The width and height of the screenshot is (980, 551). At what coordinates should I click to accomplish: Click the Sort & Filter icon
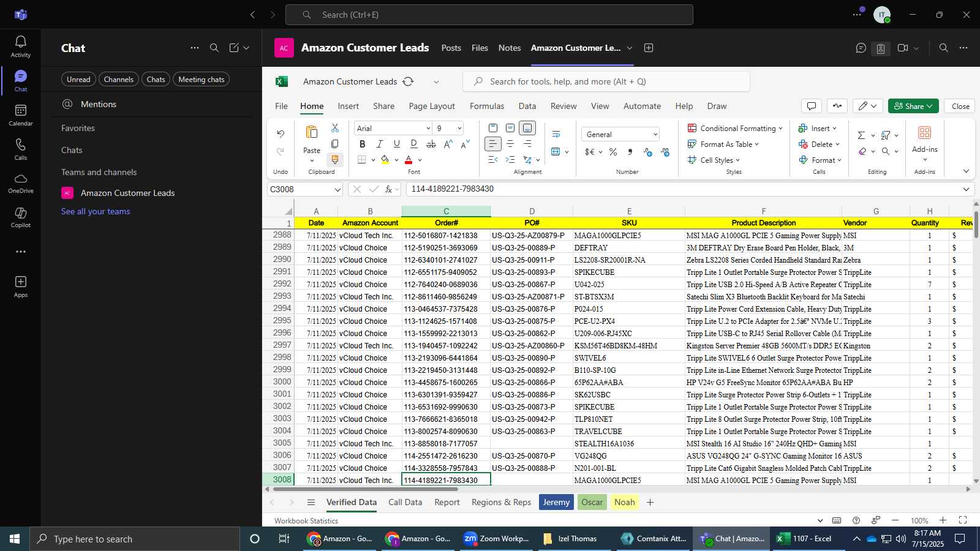[x=886, y=135]
